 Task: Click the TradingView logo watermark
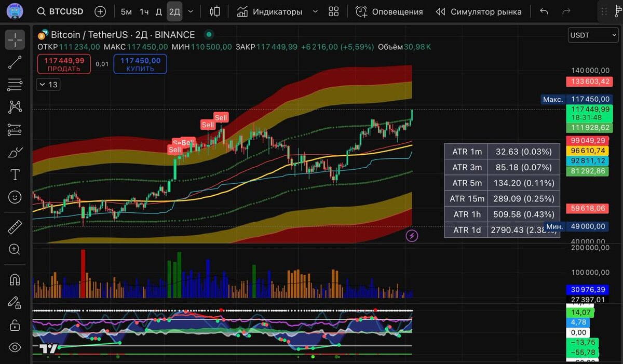(x=48, y=349)
